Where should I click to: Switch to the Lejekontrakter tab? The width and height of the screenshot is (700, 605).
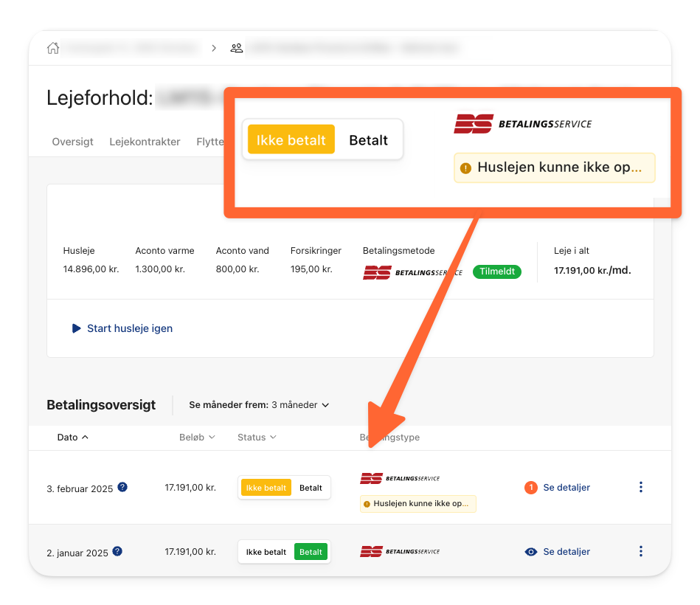pos(145,142)
